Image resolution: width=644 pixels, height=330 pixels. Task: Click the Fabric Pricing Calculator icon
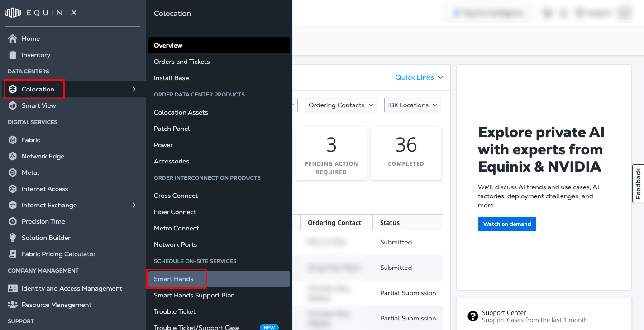click(13, 254)
